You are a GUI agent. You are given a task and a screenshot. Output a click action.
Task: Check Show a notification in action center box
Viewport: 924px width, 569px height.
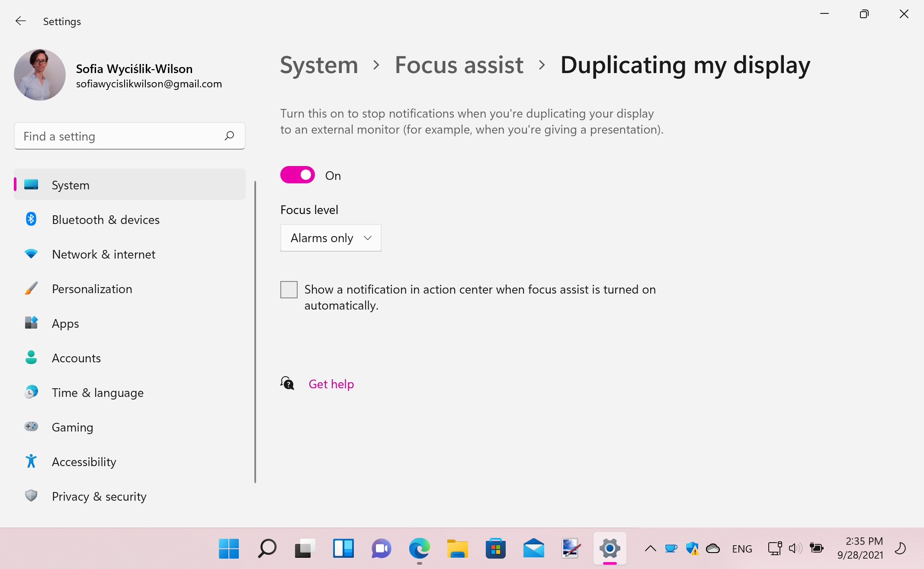289,290
